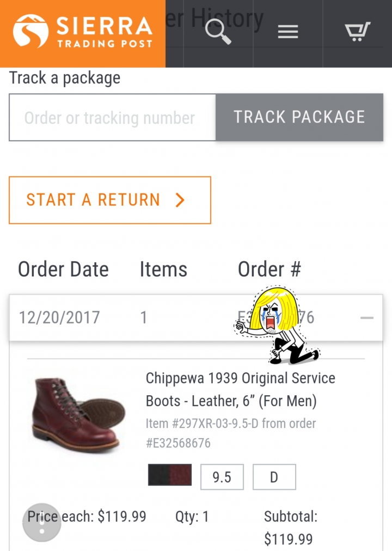Screen dimensions: 392x551
Task: Collapse the 12/20/2017 order row
Action: pyautogui.click(x=367, y=318)
